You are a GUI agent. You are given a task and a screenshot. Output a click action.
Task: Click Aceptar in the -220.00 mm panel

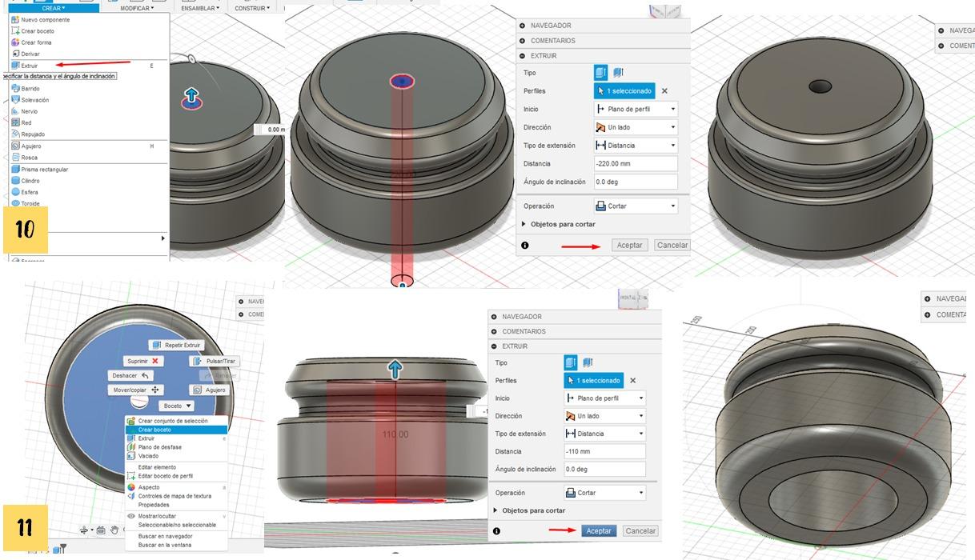pyautogui.click(x=630, y=246)
